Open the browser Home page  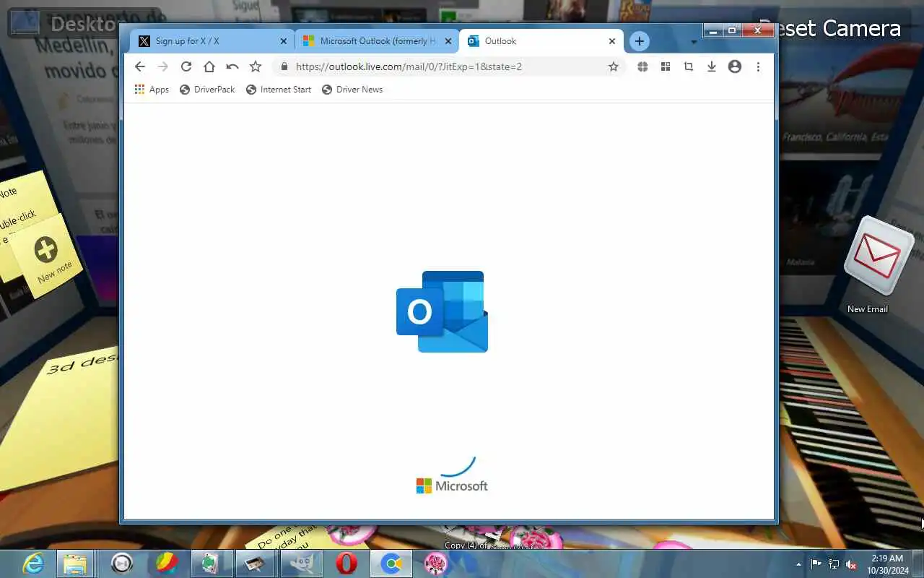pos(209,66)
